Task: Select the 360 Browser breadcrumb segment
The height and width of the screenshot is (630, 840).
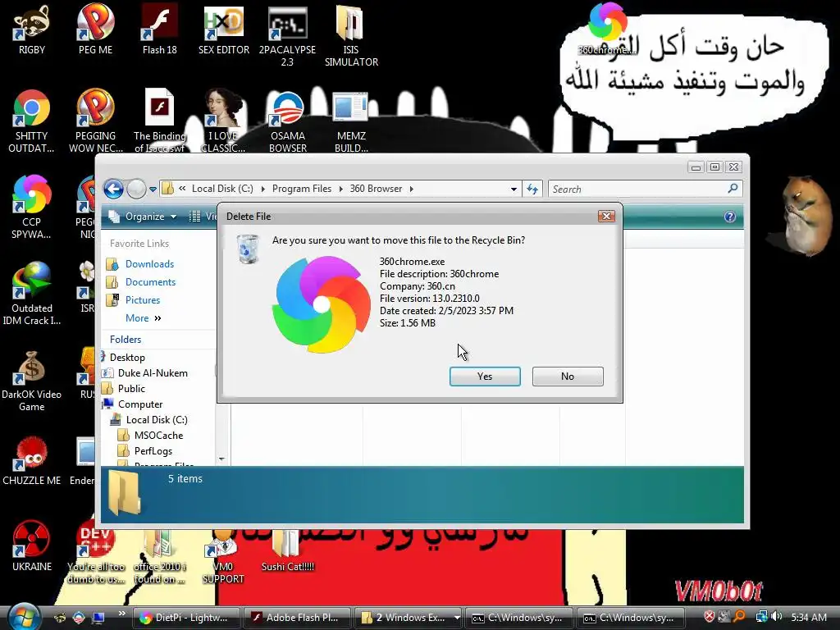Action: (376, 189)
